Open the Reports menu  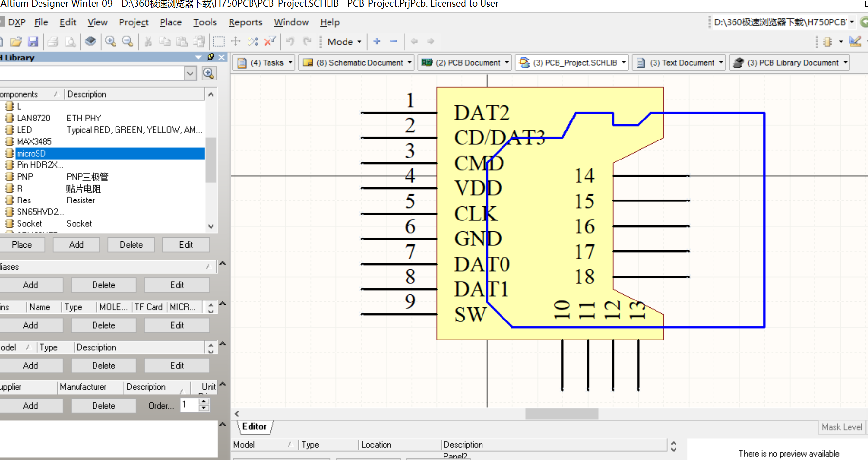point(245,22)
